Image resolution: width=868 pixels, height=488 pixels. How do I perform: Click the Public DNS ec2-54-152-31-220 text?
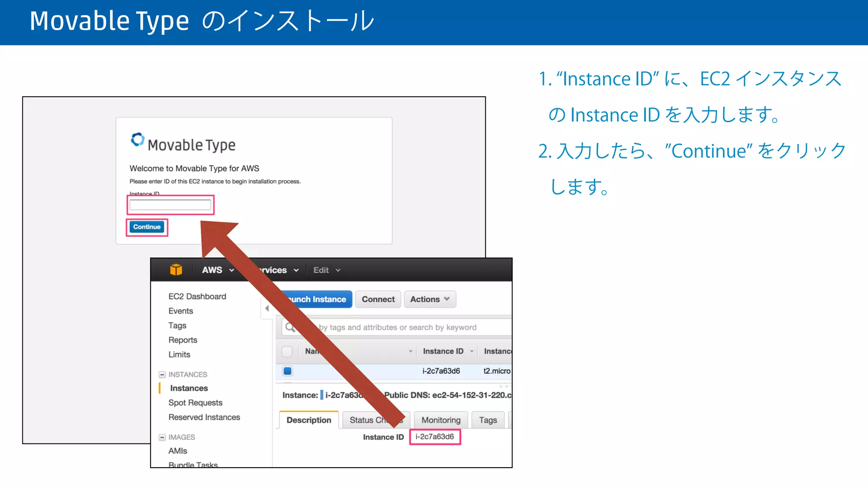[448, 395]
